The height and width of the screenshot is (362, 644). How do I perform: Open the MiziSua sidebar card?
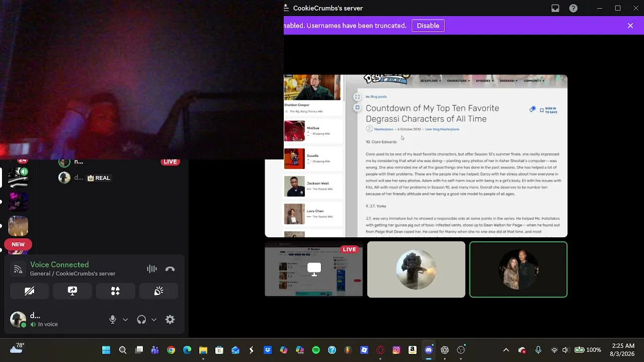click(312, 131)
